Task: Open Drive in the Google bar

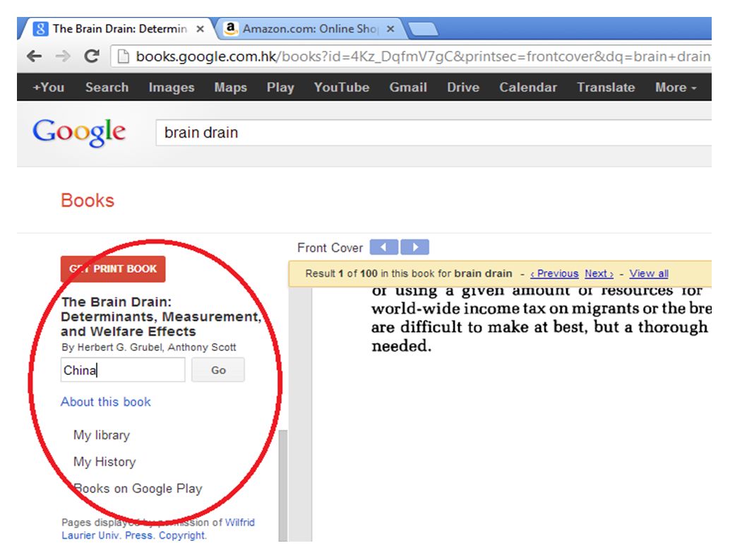Action: point(463,88)
